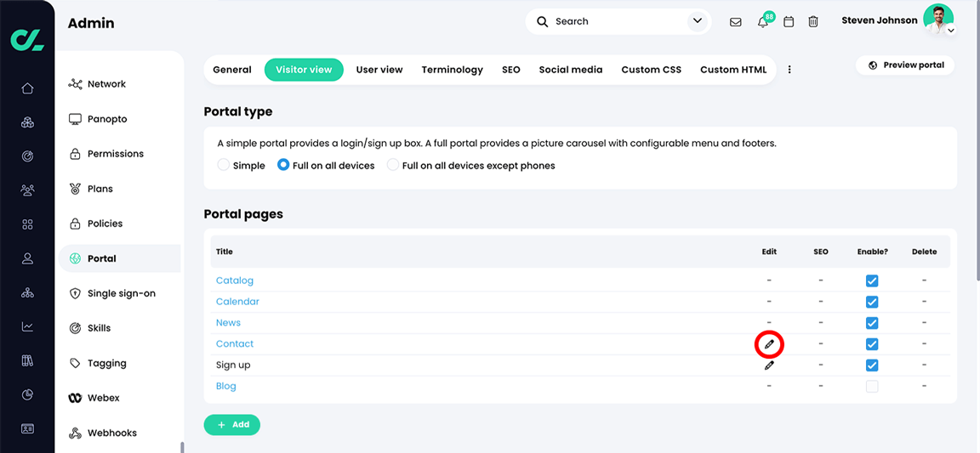Select Full on all devices except phones
Viewport: 980px width, 453px height.
pyautogui.click(x=392, y=166)
